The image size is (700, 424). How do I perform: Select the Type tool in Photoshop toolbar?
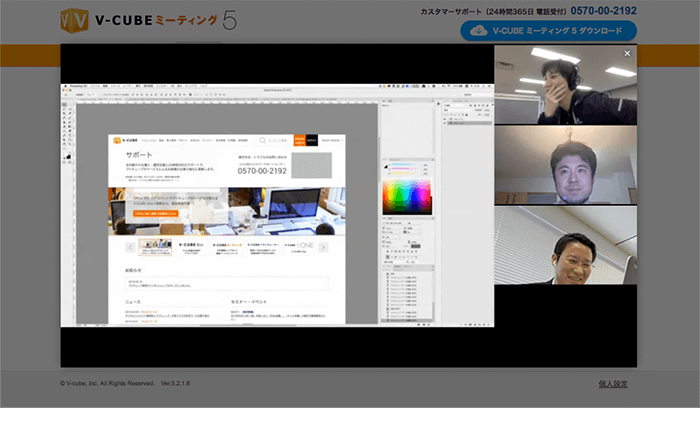[70, 135]
